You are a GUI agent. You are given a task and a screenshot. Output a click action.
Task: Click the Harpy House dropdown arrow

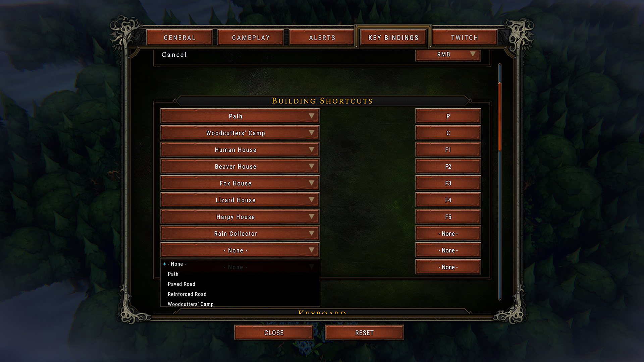pos(311,216)
